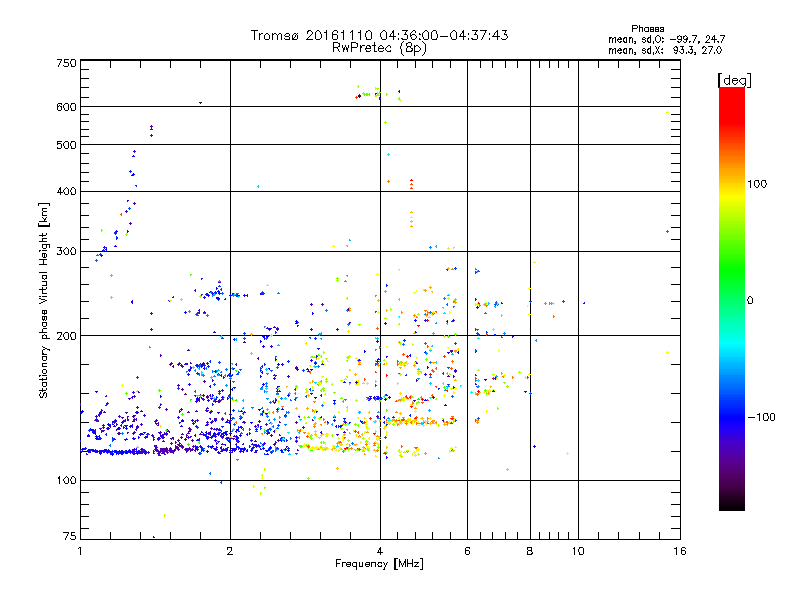Click the '10' frequency tick label
The image size is (800, 600).
tap(578, 551)
